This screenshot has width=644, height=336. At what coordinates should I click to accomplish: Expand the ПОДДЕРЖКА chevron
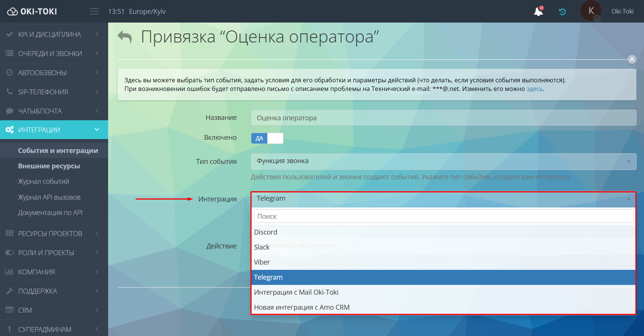[x=97, y=291]
